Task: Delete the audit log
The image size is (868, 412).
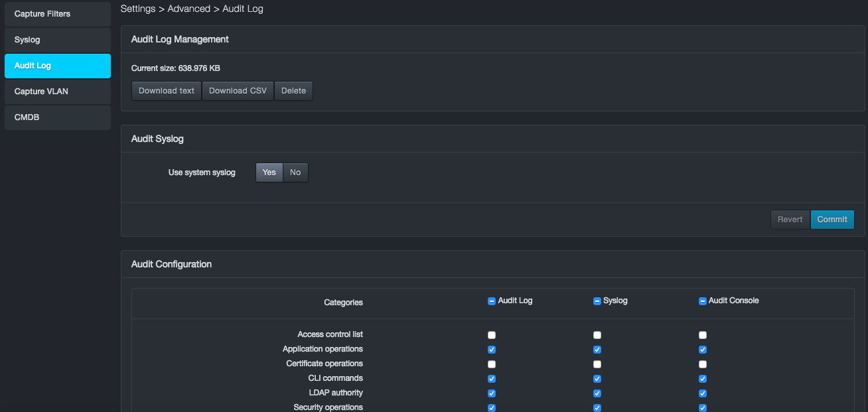Action: (293, 91)
